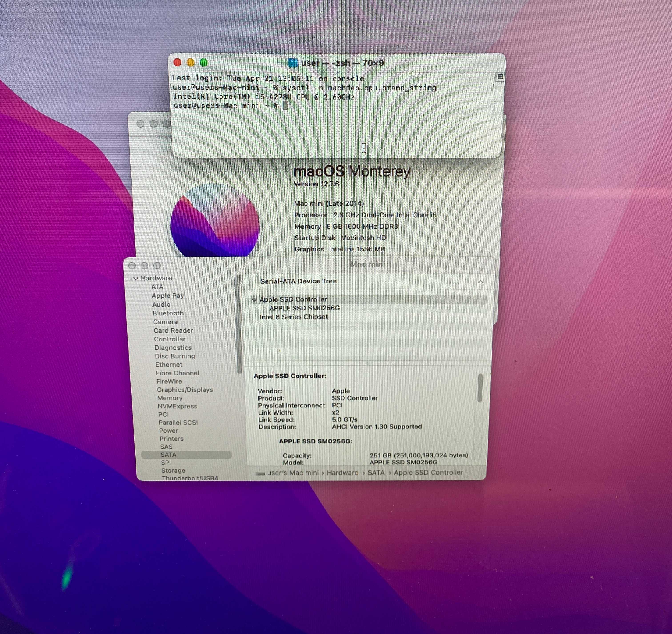Click the Mac mini disk icon in path bar
Viewport: 672px width, 634px height.
coord(260,473)
